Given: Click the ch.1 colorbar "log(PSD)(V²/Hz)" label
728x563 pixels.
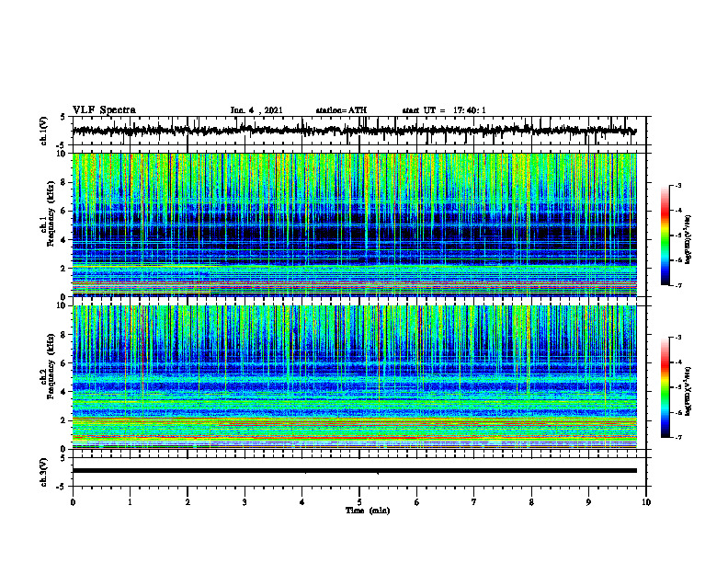Looking at the screenshot, I should 688,240.
